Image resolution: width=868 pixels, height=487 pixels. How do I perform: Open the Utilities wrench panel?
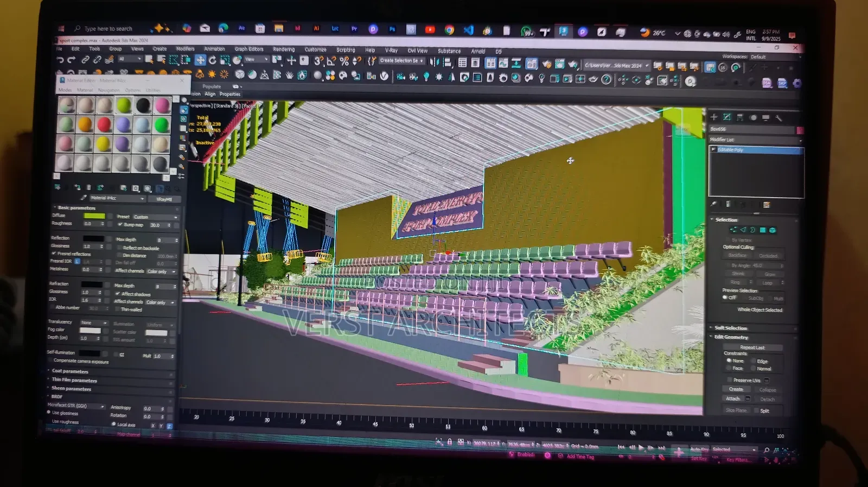778,117
